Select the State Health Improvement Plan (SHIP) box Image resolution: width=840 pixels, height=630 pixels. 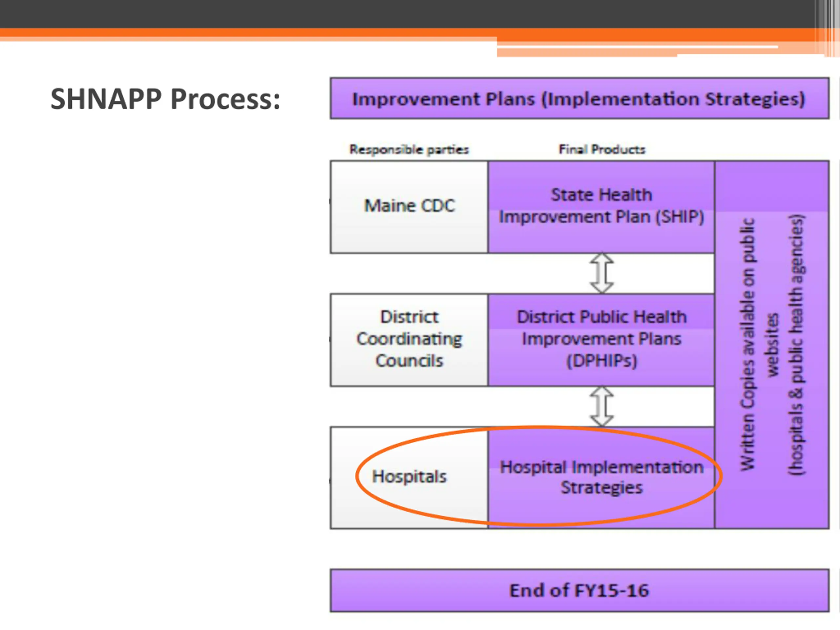click(601, 207)
